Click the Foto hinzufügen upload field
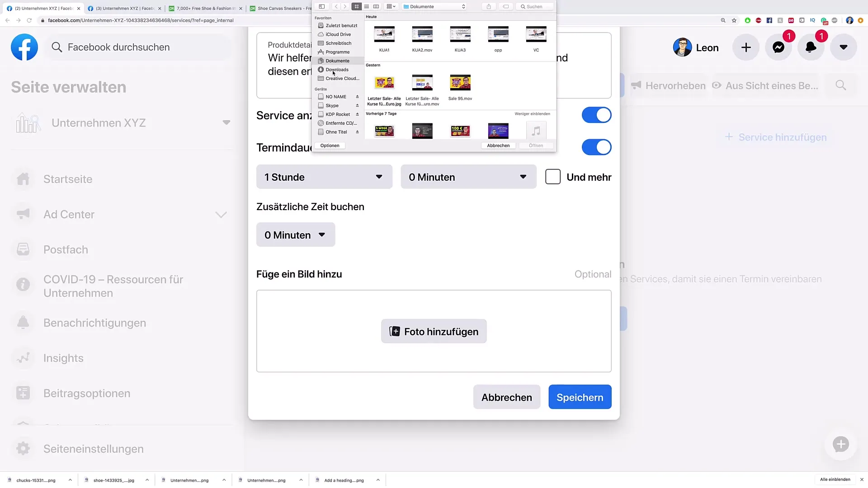The height and width of the screenshot is (488, 868). 434,331
